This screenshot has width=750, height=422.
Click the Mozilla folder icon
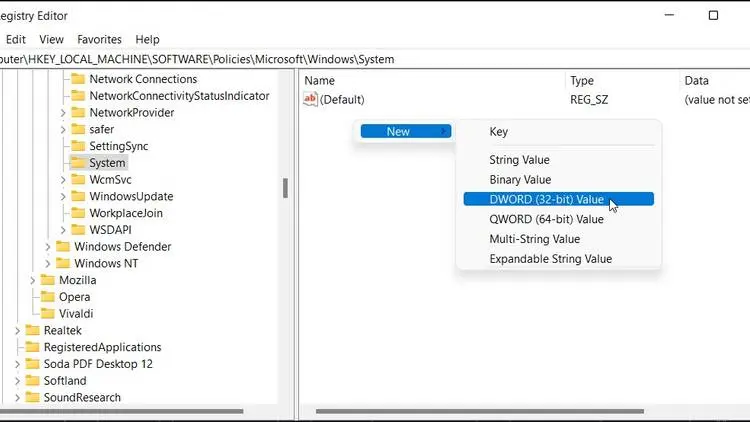coord(47,281)
